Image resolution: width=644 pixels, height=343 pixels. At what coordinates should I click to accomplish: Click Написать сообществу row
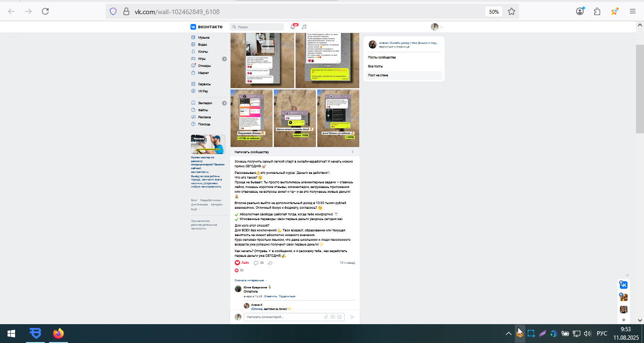pyautogui.click(x=295, y=152)
